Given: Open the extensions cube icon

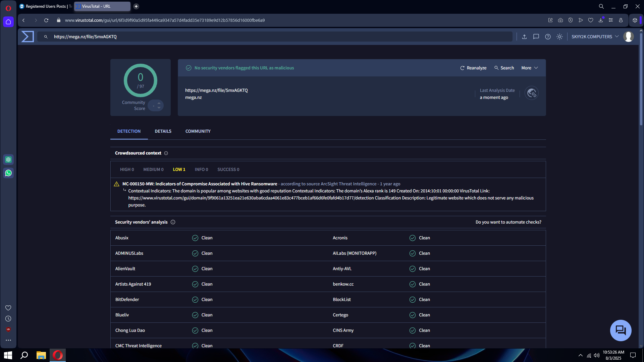Looking at the screenshot, I should 635,20.
